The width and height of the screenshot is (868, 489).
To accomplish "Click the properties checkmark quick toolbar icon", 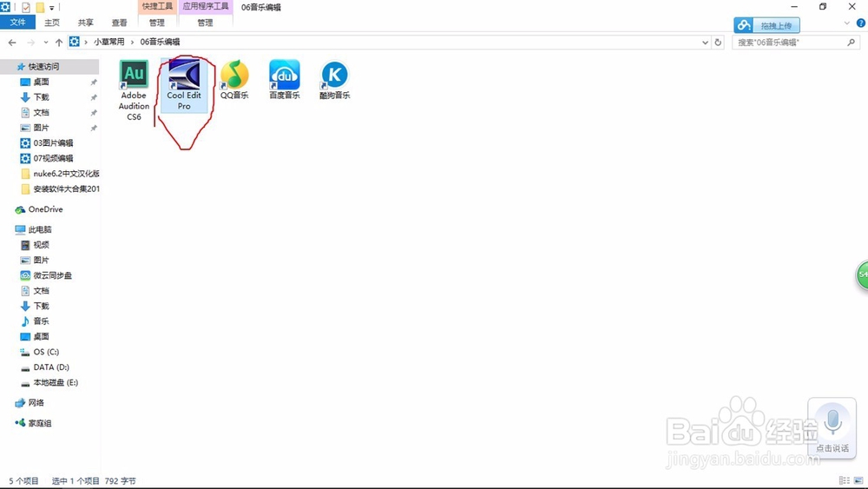I will [25, 7].
